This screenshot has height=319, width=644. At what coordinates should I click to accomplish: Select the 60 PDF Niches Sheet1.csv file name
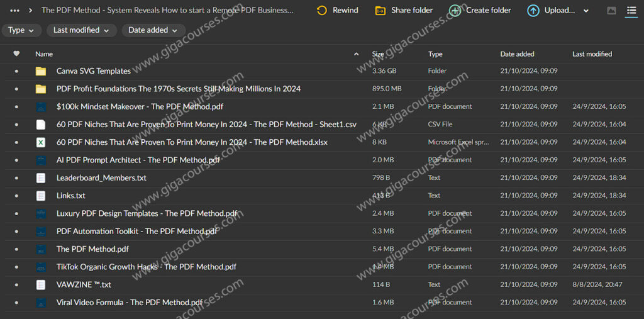(206, 125)
